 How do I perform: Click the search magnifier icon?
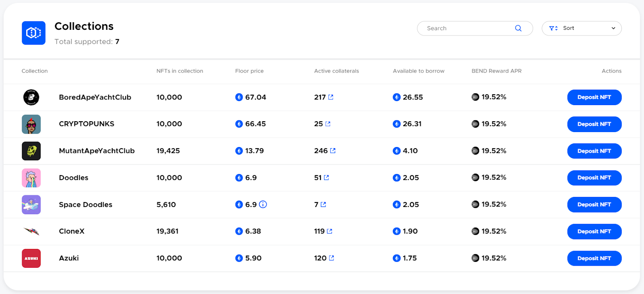click(518, 28)
